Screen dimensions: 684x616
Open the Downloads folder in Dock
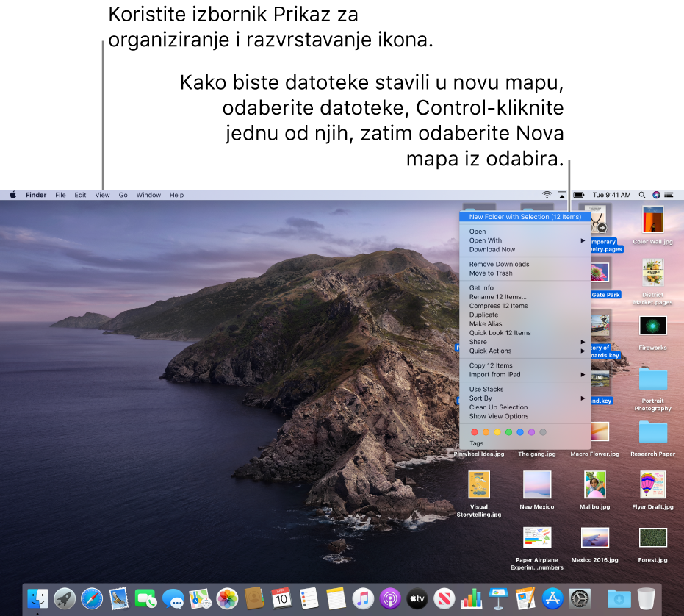[619, 598]
